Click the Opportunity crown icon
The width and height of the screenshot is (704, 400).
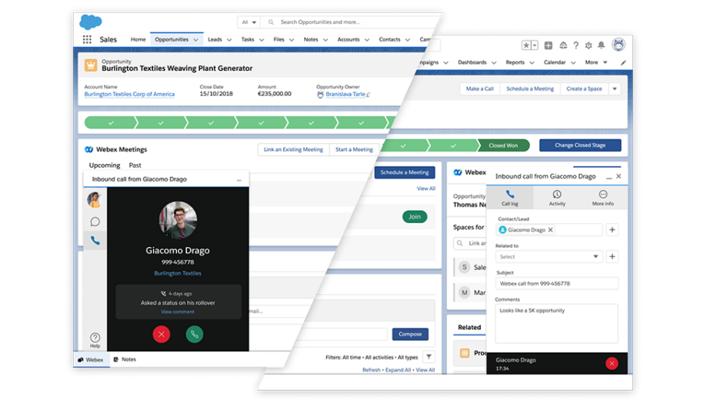point(91,65)
